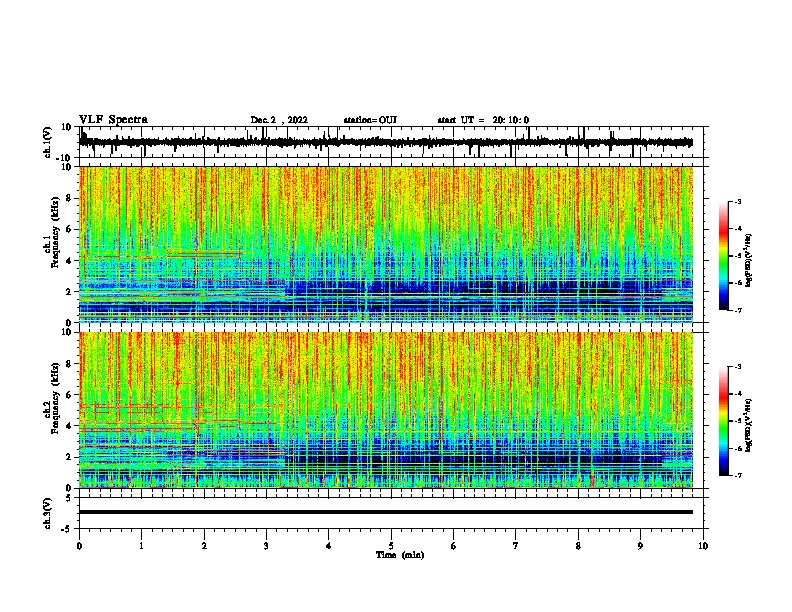Click the 'Time (min)' axis label
The width and height of the screenshot is (792, 612).
(400, 555)
